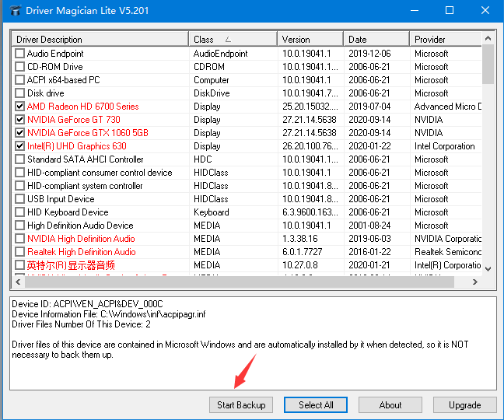This screenshot has width=504, height=420.
Task: Click version 26.20.100.76... cell
Action: (310, 146)
